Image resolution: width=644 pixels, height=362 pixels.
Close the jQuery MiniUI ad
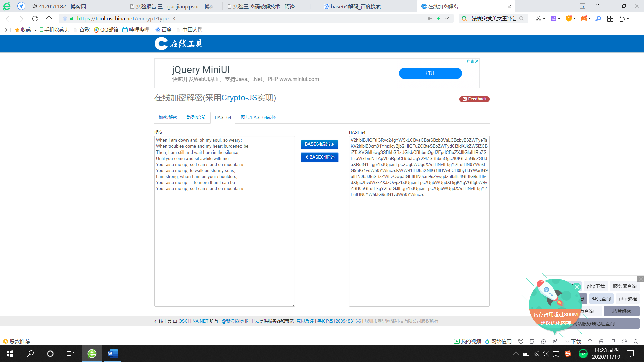[x=477, y=61]
